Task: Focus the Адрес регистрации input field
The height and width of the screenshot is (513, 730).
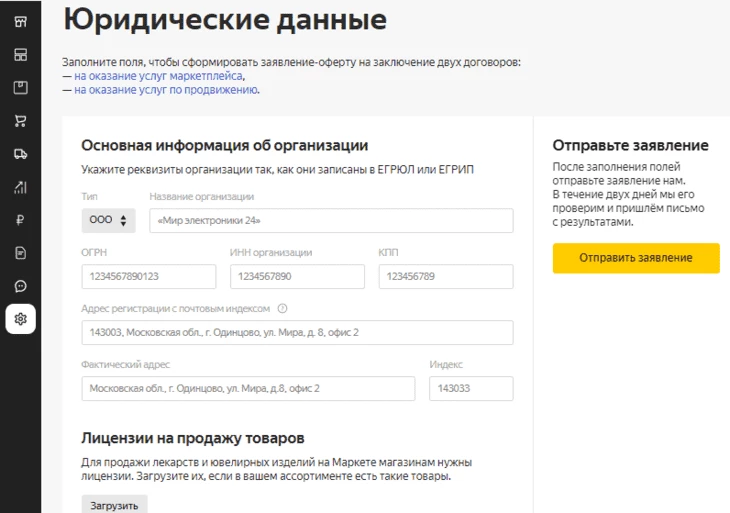Action: point(297,332)
